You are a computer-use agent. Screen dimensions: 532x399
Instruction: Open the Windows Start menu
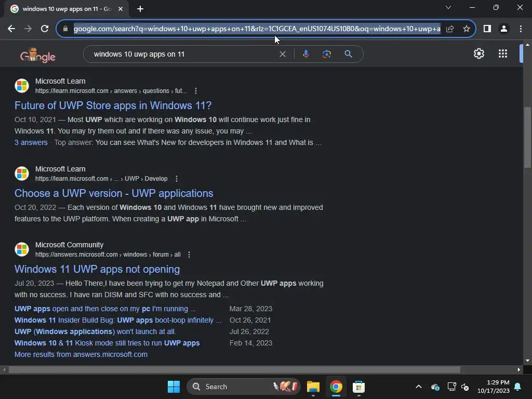pyautogui.click(x=174, y=387)
